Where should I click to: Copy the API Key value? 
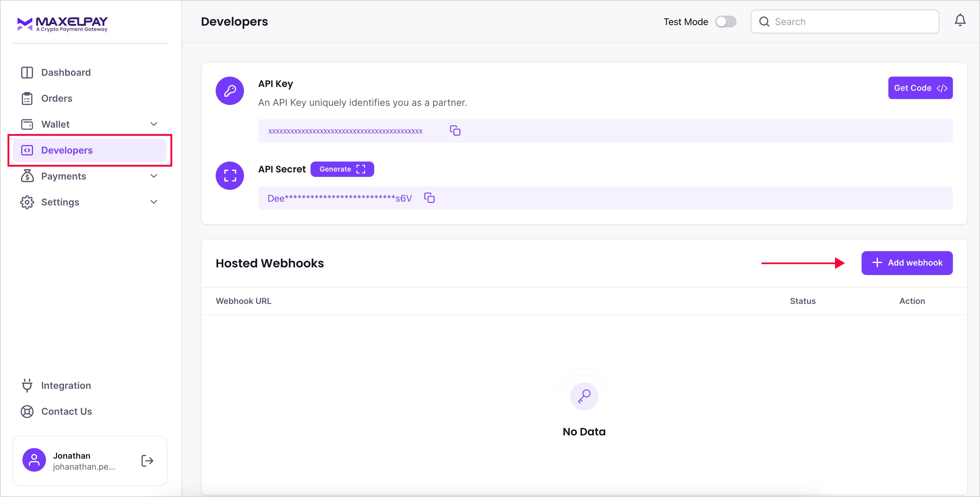tap(455, 131)
